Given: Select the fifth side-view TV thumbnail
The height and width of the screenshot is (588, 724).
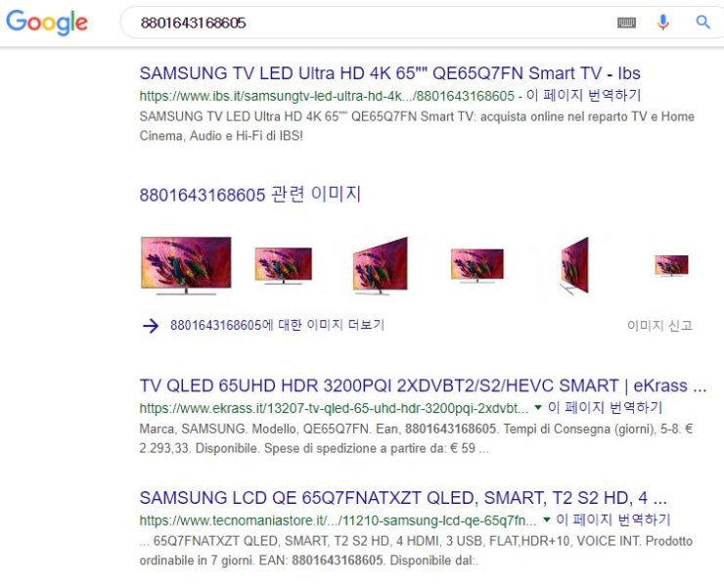Looking at the screenshot, I should click(x=575, y=265).
